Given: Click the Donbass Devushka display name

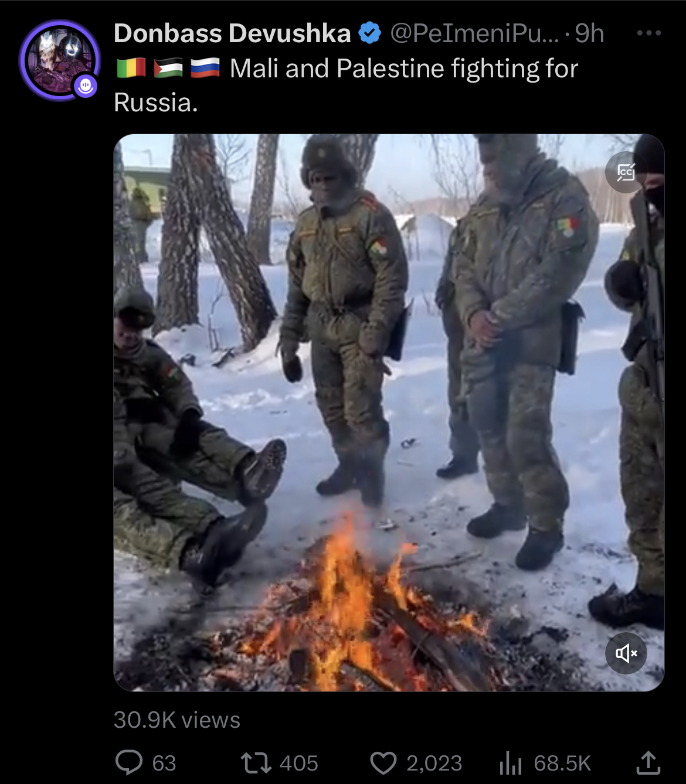Looking at the screenshot, I should [232, 33].
